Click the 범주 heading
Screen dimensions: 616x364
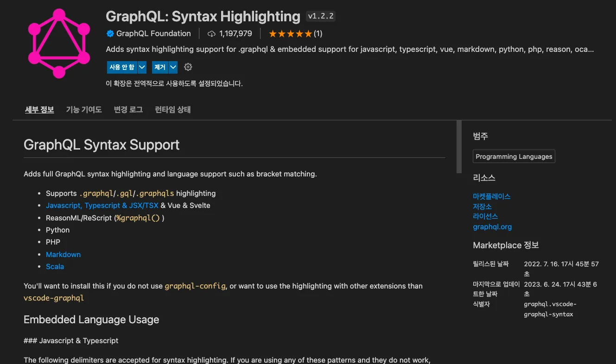click(481, 136)
